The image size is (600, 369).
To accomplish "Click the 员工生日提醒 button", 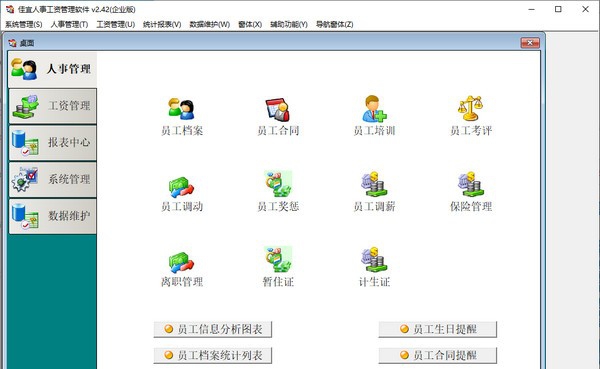I will coord(438,329).
